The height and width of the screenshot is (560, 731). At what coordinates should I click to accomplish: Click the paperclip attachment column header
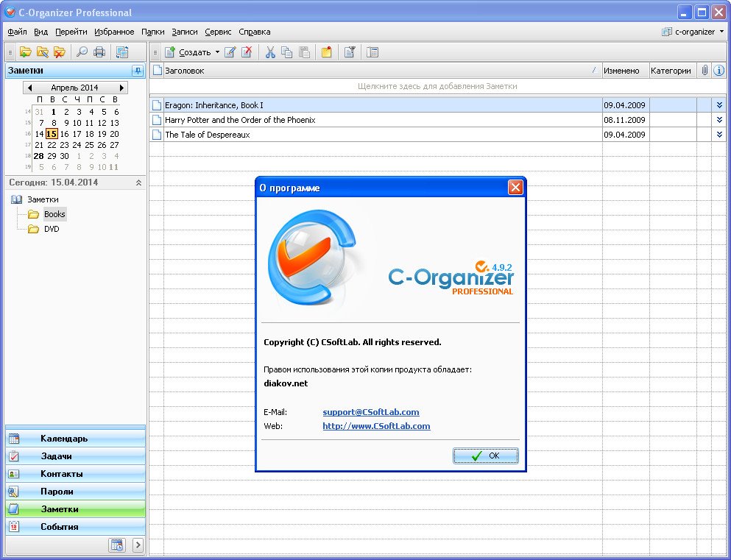704,71
